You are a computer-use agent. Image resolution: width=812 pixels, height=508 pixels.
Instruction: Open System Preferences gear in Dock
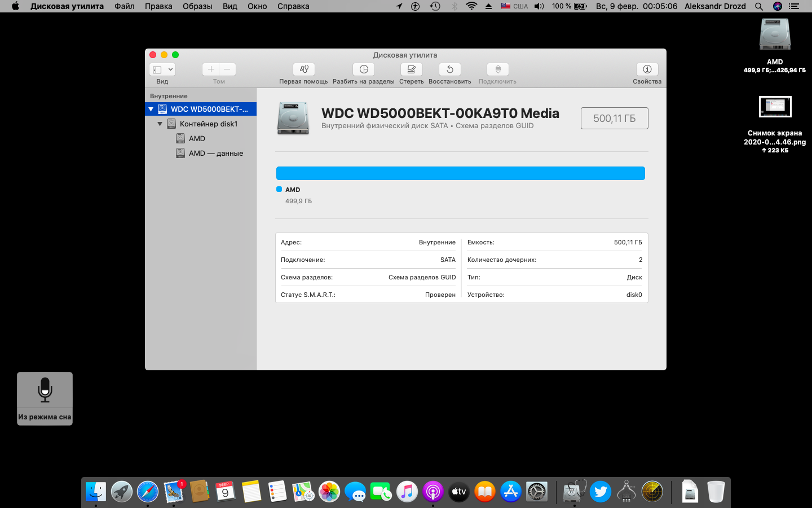pyautogui.click(x=537, y=492)
